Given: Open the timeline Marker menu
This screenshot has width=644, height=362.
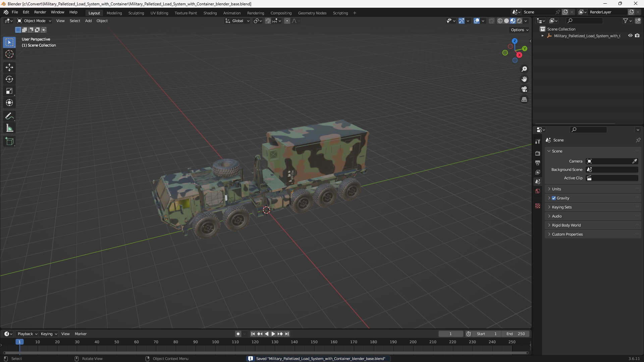Looking at the screenshot, I should click(x=80, y=334).
